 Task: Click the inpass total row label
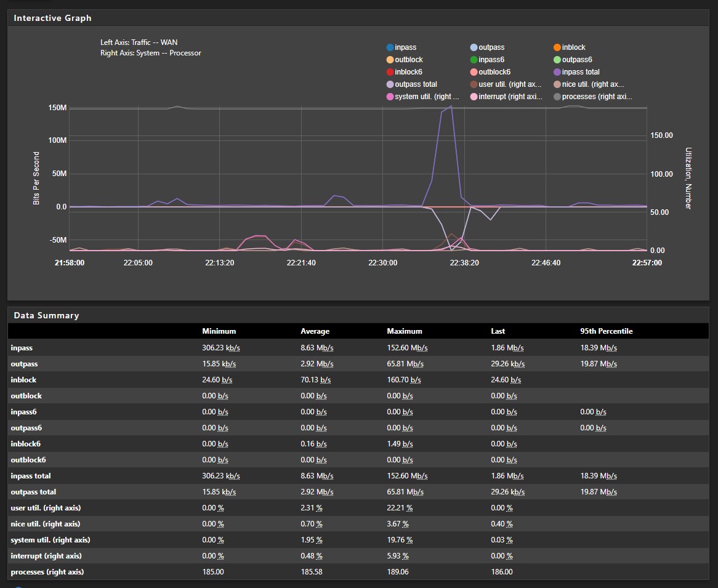(31, 476)
